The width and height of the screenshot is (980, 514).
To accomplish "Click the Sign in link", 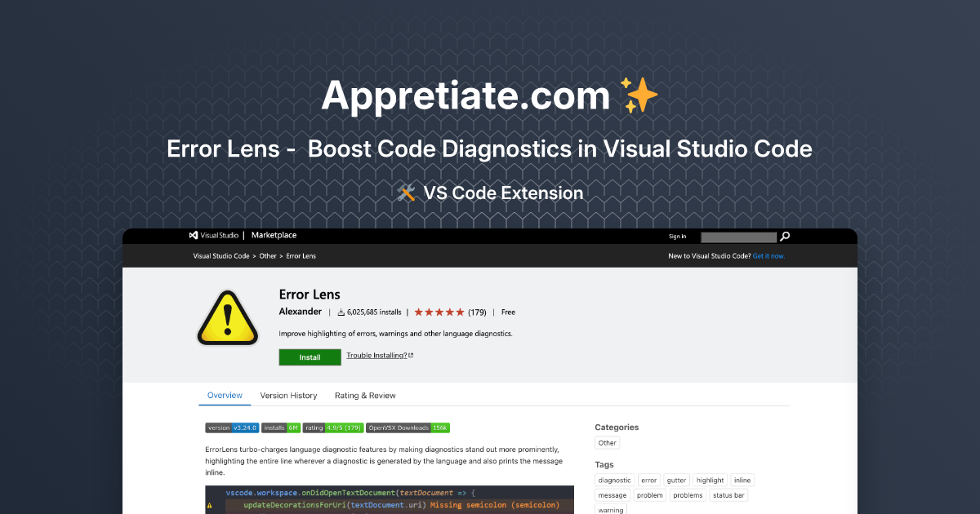I will point(677,237).
